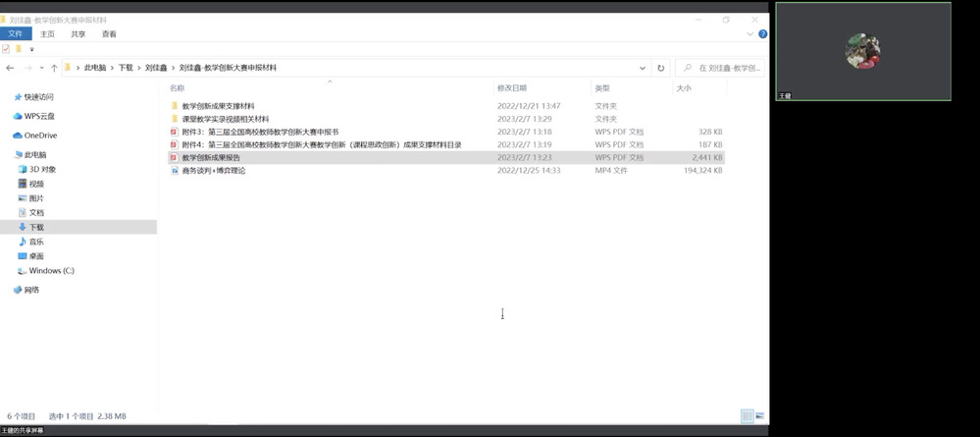Select Windows (C:) drive in sidebar
The image size is (980, 437).
tap(51, 271)
